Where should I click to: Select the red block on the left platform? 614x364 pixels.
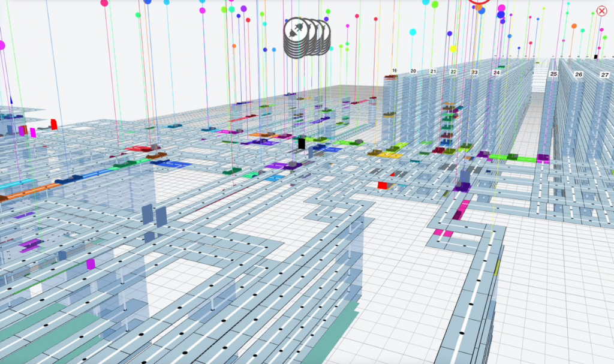[54, 124]
